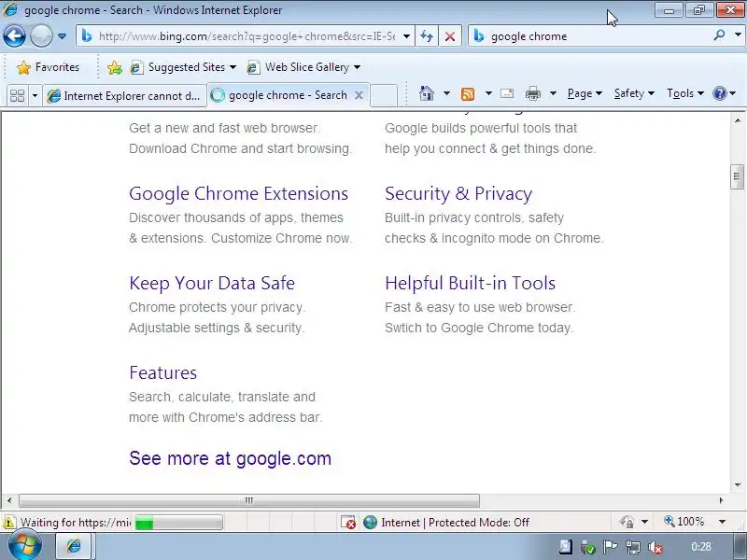Open the Web Slice Gallery dropdown

click(x=303, y=67)
